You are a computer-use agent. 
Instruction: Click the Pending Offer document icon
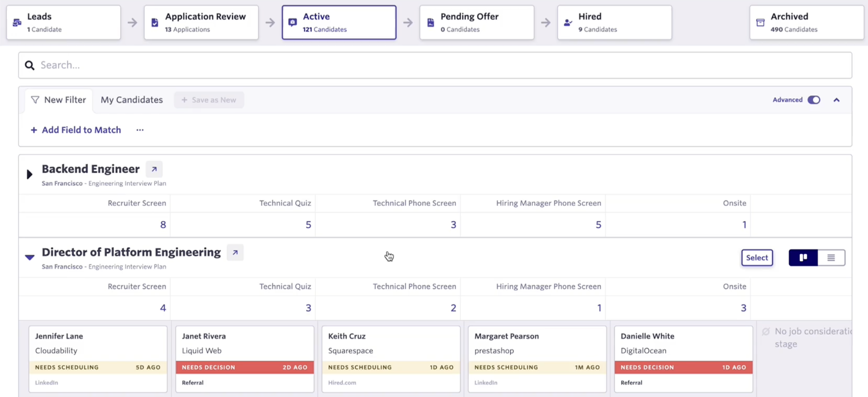pos(431,23)
